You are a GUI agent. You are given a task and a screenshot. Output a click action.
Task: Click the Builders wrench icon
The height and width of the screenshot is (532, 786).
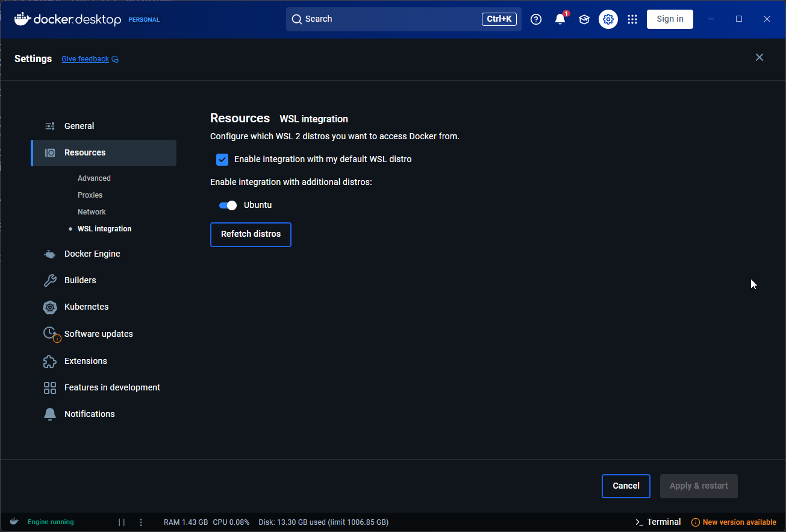tap(50, 280)
